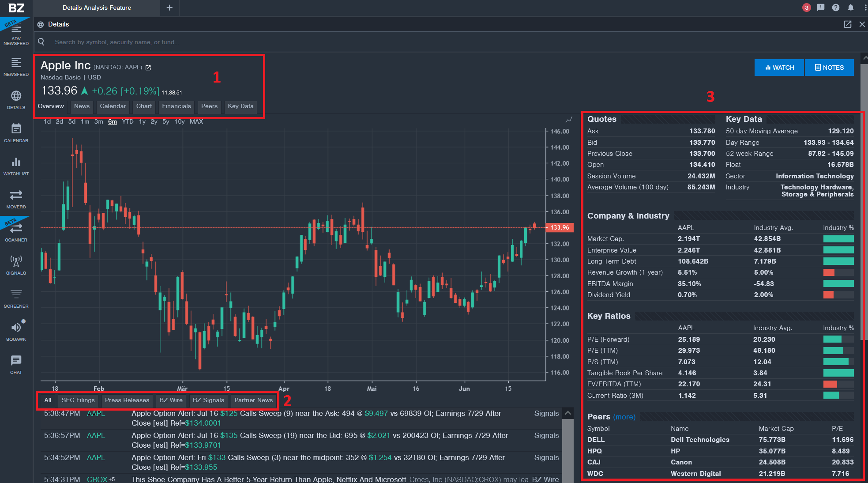Click the search magnifier icon

click(41, 42)
